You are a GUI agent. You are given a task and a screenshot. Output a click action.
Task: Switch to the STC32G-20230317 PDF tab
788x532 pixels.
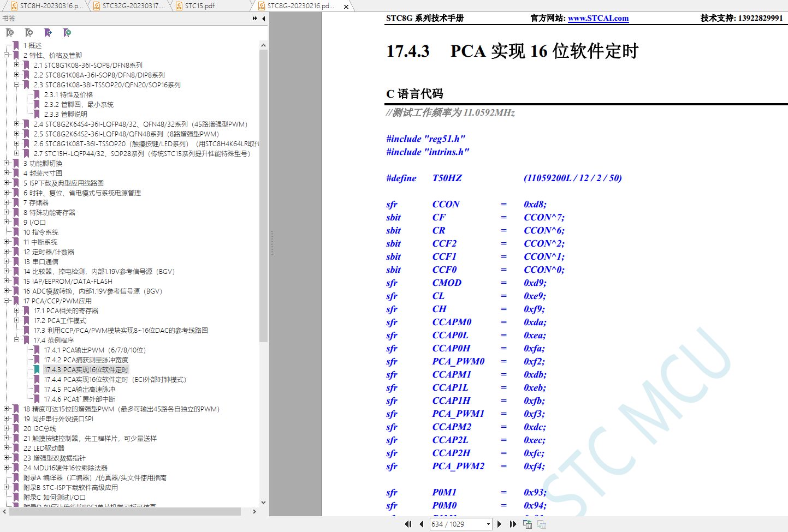tap(129, 6)
